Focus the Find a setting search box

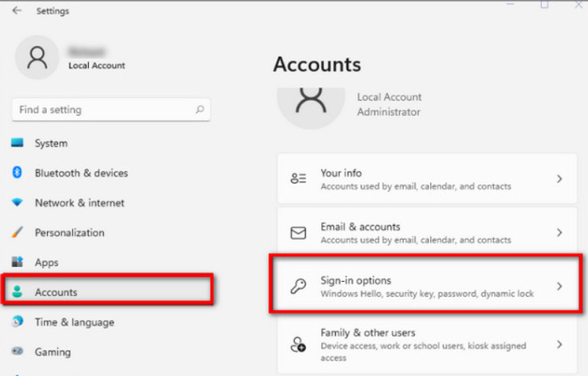[111, 110]
